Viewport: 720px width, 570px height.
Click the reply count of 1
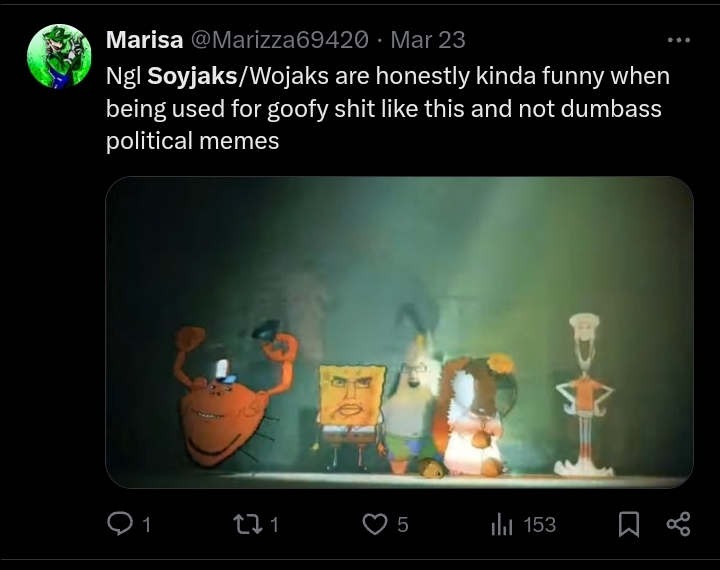[x=146, y=524]
